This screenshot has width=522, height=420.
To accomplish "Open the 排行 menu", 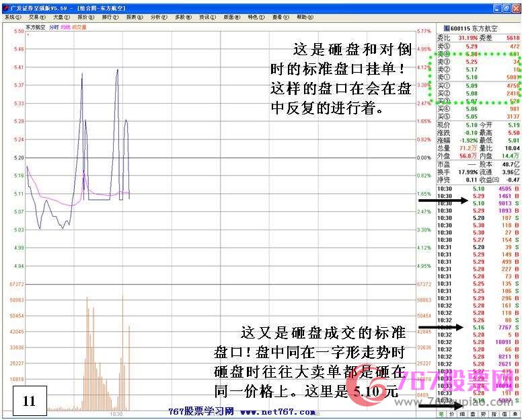I will pyautogui.click(x=110, y=17).
